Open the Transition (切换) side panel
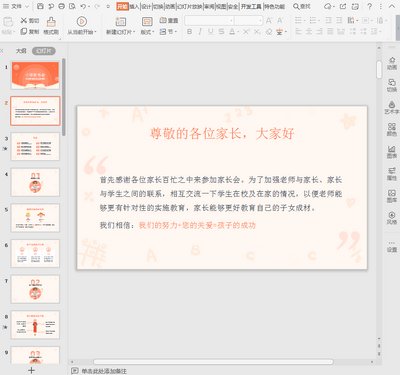 [x=392, y=85]
